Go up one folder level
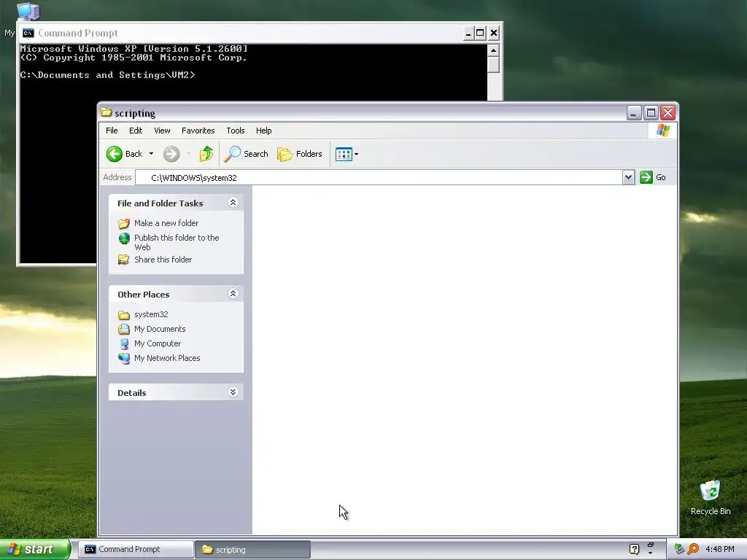Image resolution: width=747 pixels, height=560 pixels. (206, 154)
